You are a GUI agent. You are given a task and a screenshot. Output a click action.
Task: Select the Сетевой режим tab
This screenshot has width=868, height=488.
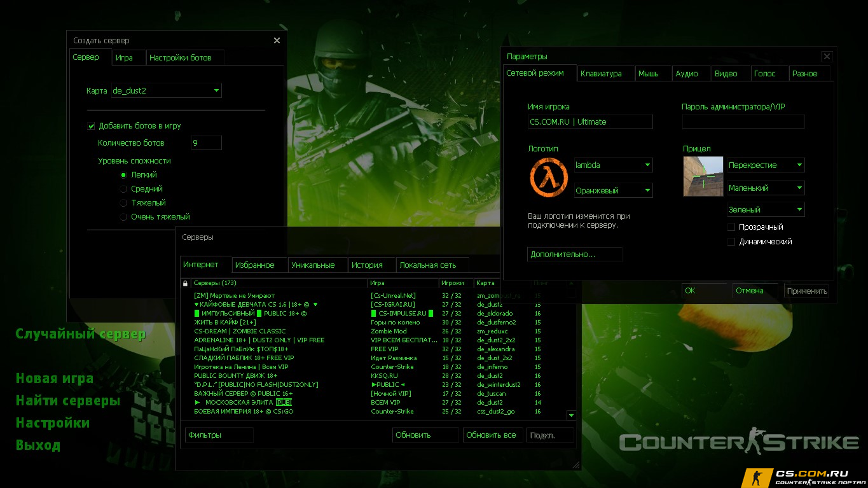(x=540, y=73)
